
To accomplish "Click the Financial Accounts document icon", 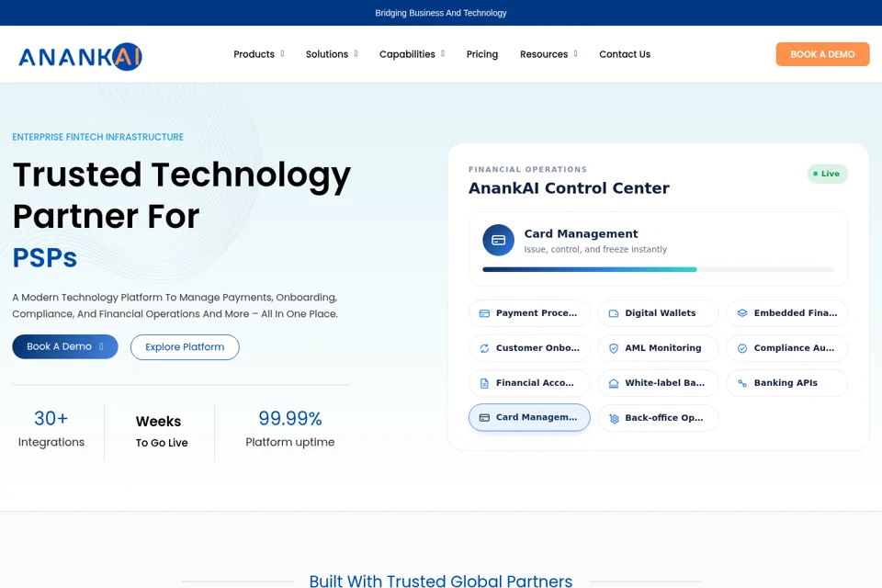I will [484, 383].
